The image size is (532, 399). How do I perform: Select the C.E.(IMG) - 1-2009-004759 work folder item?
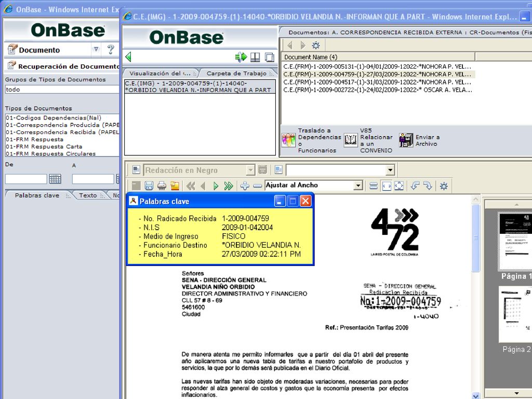(x=200, y=87)
